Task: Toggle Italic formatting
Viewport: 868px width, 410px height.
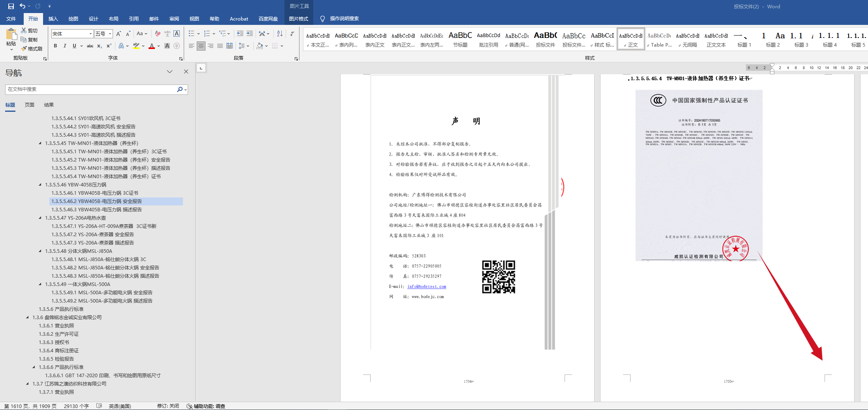Action: click(x=65, y=46)
